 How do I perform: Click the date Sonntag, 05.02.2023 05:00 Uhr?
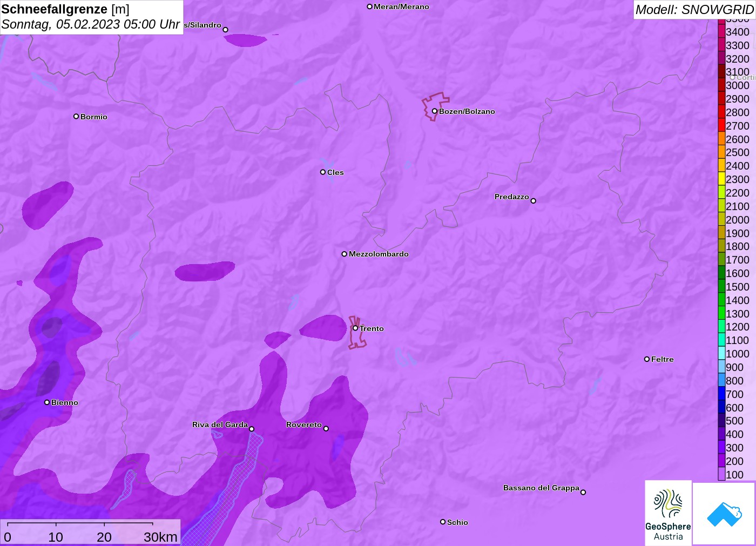coord(90,24)
